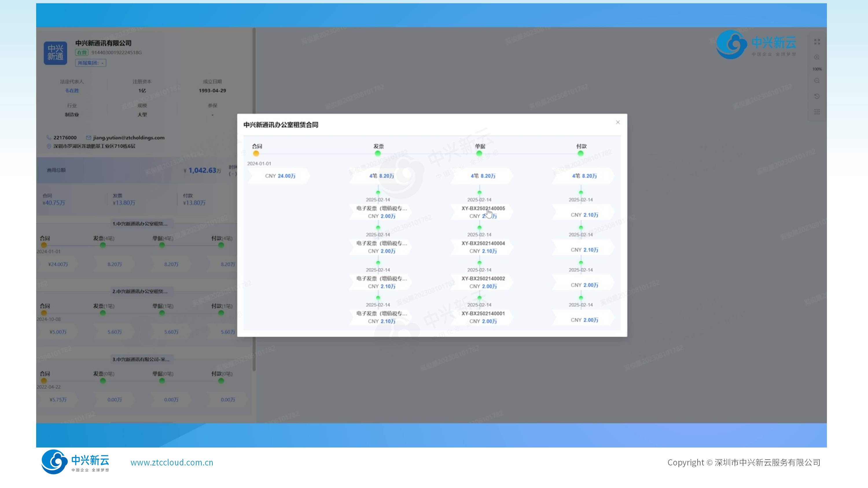Select the 4笔 8.20万 card under 发票
This screenshot has height=488, width=868.
tap(381, 176)
